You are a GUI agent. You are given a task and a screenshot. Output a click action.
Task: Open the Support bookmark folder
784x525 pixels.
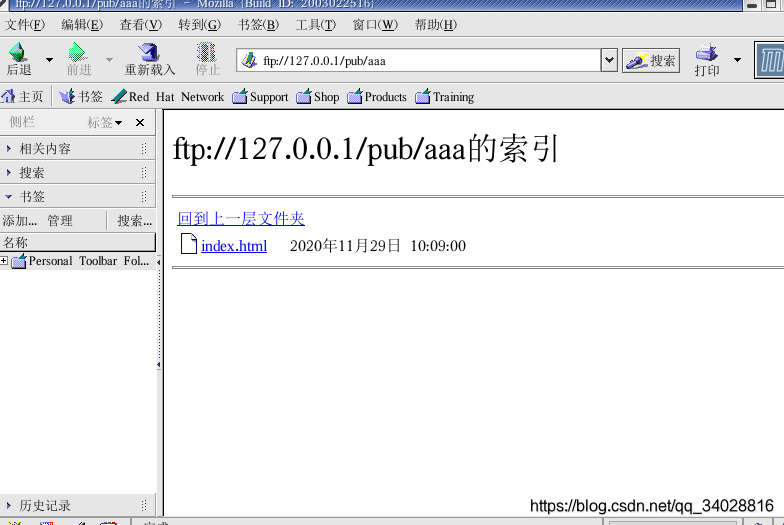pyautogui.click(x=260, y=96)
